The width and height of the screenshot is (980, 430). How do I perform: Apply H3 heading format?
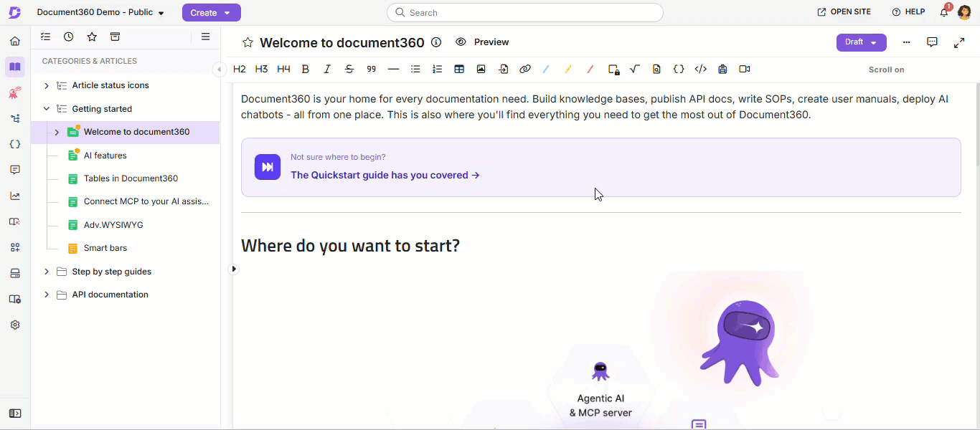261,70
